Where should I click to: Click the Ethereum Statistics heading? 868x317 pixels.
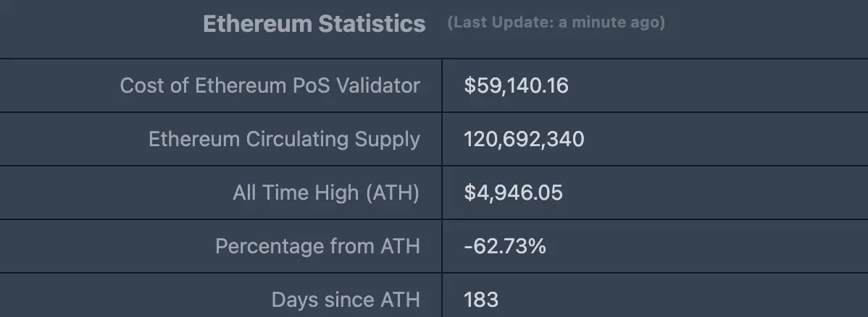314,24
